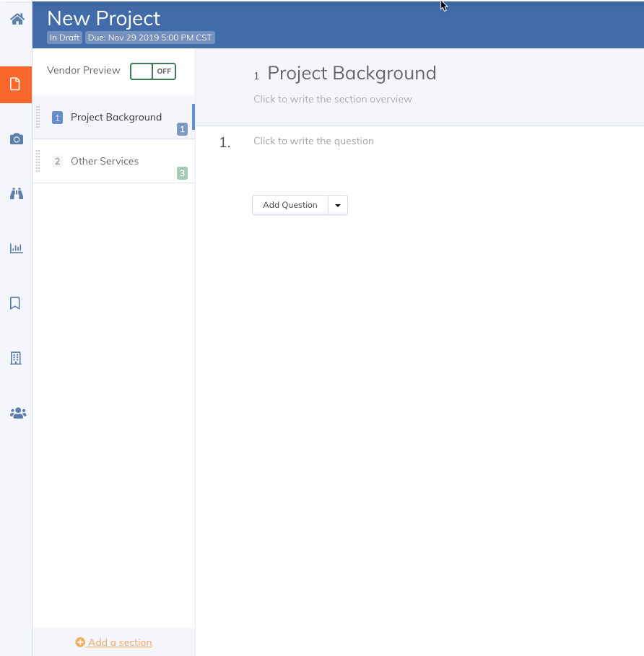Screen dimensions: 644x656
Task: Click the Add Question button
Action: click(290, 205)
